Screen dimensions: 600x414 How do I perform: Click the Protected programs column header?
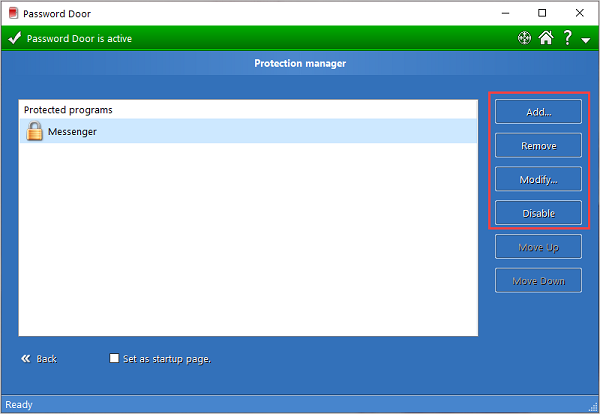pos(68,109)
